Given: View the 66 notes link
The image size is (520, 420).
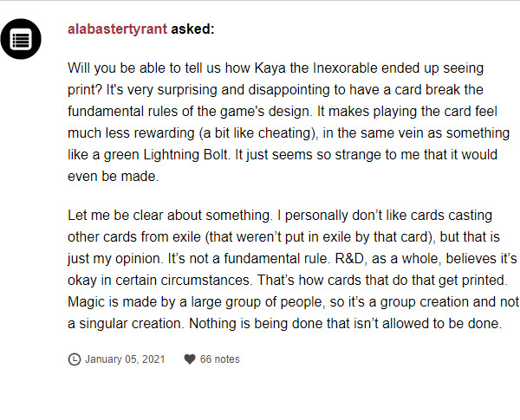Looking at the screenshot, I should pos(219,359).
